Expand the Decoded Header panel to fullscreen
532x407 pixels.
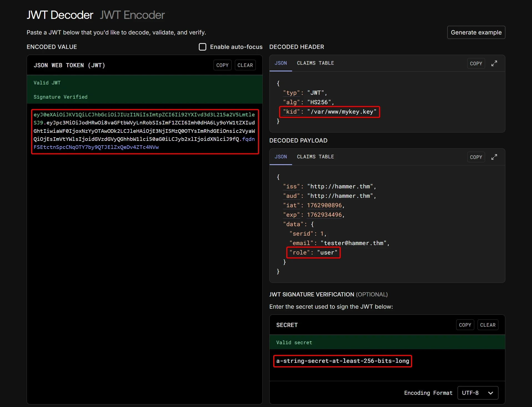pos(494,63)
